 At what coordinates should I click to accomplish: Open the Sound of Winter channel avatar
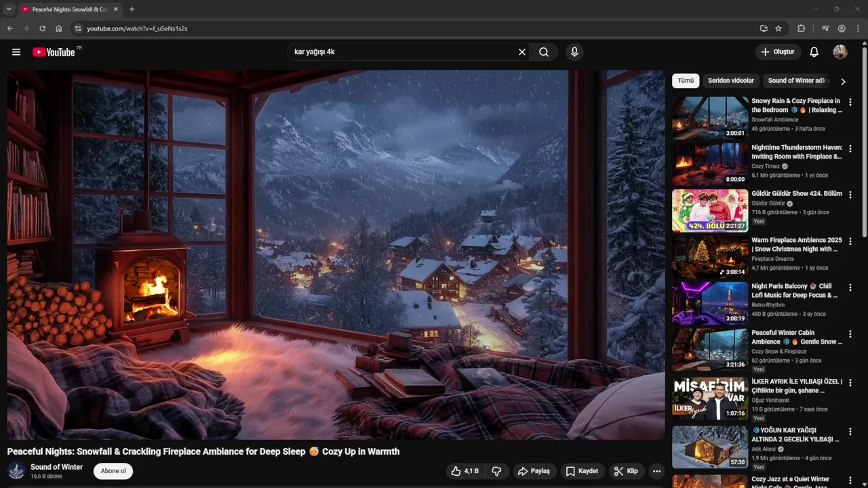(16, 471)
